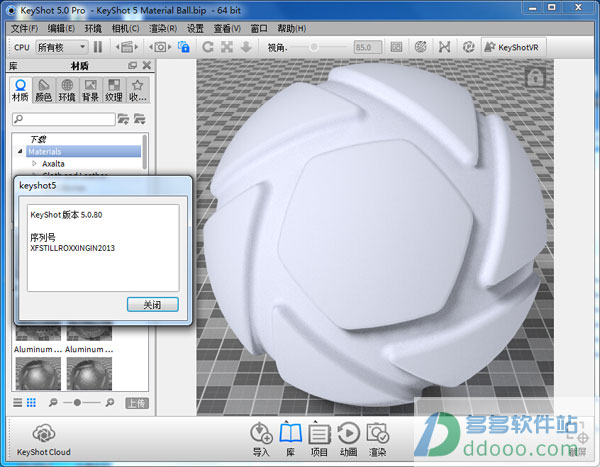600x467 pixels.
Task: Click 关闭 to close the dialog
Action: click(x=153, y=305)
